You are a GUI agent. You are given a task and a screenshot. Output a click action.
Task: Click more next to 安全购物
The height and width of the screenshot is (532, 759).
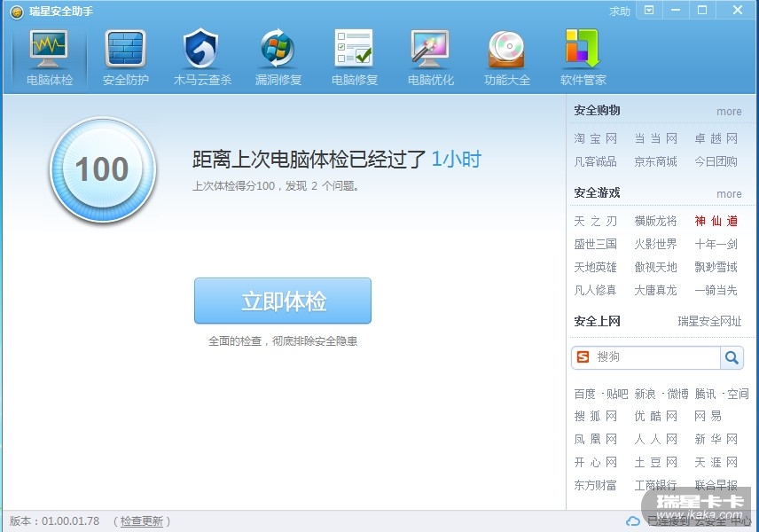pyautogui.click(x=729, y=112)
